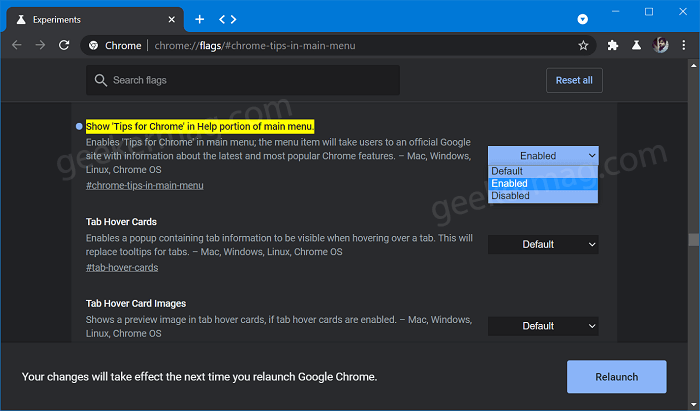Click the vertical scrollbar thumb
The width and height of the screenshot is (700, 411).
click(693, 240)
